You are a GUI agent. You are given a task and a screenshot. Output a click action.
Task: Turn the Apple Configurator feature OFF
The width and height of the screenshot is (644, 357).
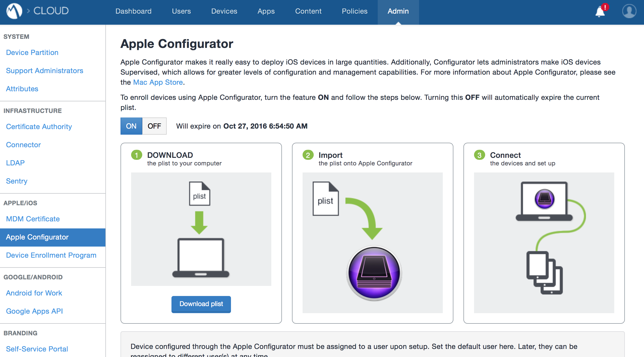(x=154, y=126)
